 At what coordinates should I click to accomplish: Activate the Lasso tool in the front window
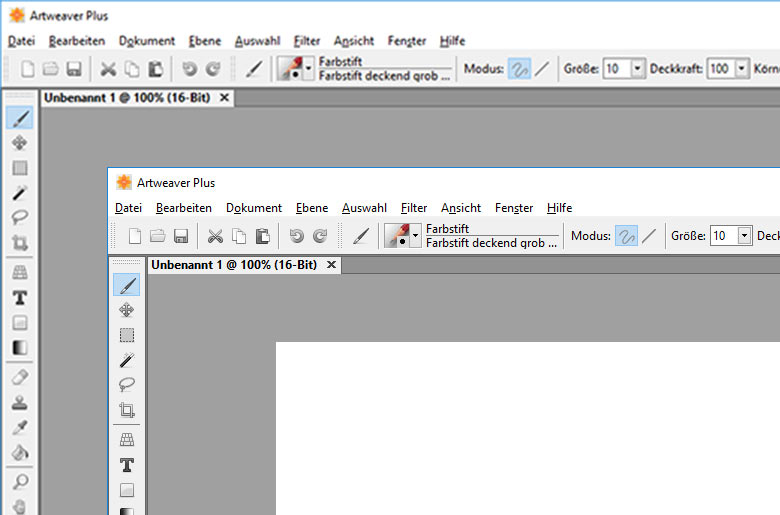pyautogui.click(x=127, y=385)
